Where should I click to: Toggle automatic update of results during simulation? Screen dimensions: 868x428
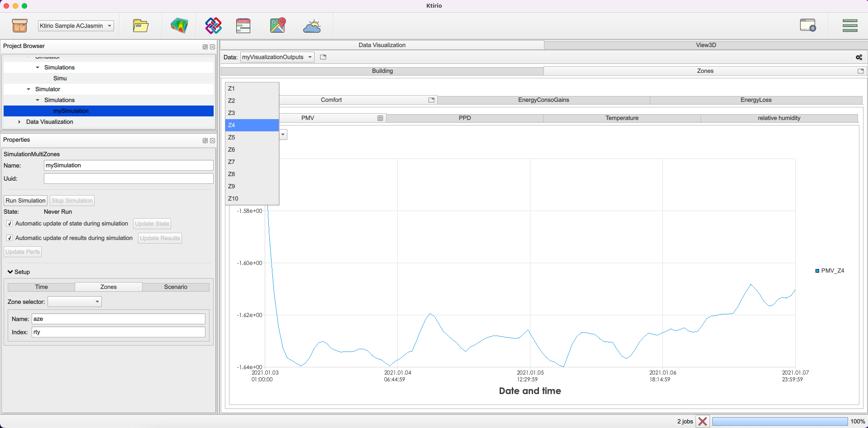click(x=10, y=238)
